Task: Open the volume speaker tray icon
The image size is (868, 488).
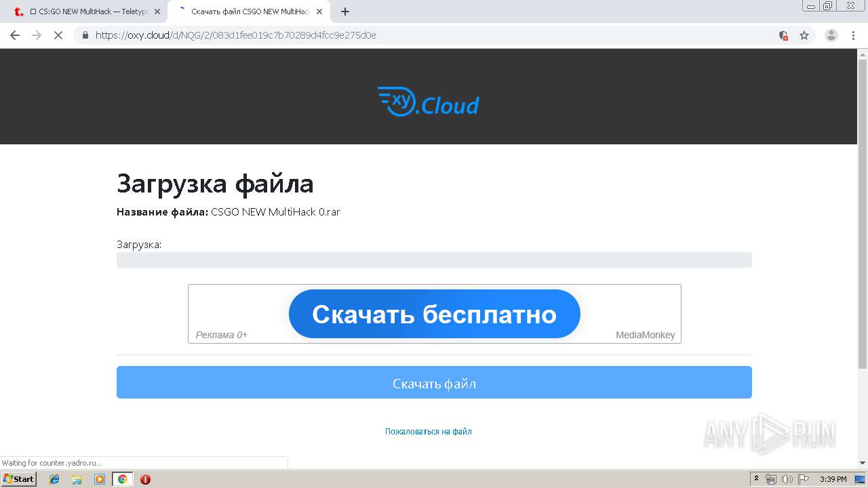Action: click(x=787, y=479)
